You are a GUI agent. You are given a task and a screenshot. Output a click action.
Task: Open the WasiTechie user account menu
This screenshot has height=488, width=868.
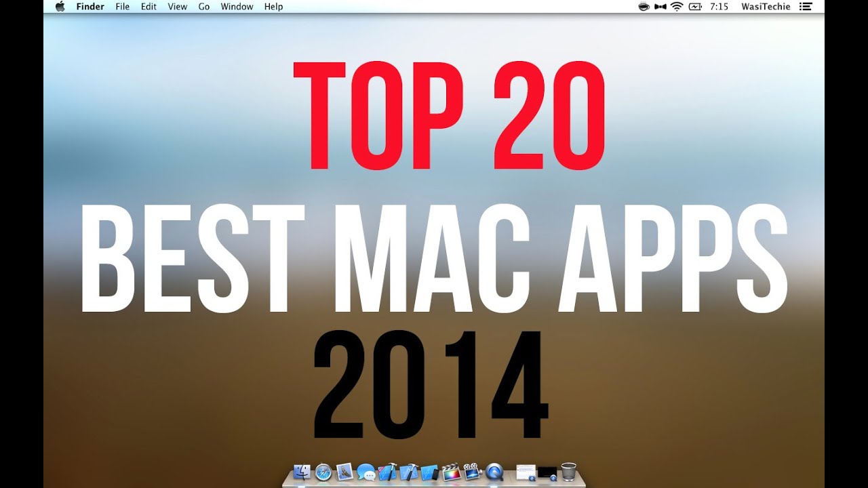pyautogui.click(x=764, y=7)
